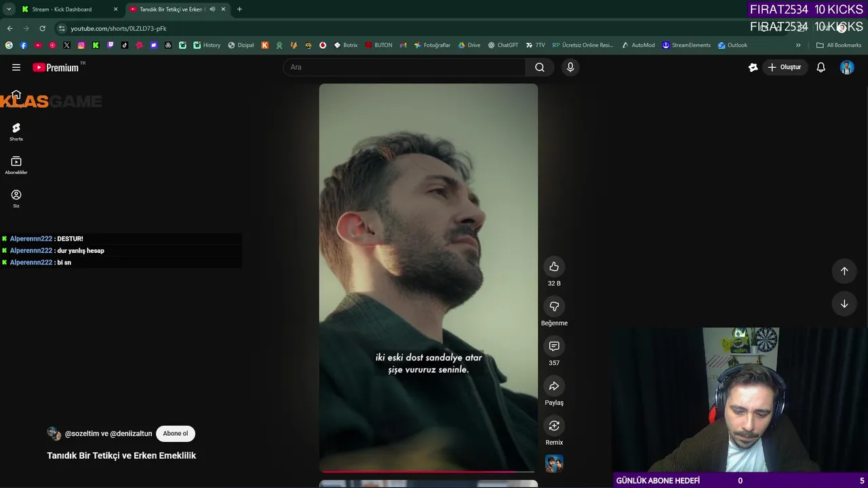Mute the YouTube tab via speaker icon
The height and width of the screenshot is (488, 868).
(x=212, y=9)
